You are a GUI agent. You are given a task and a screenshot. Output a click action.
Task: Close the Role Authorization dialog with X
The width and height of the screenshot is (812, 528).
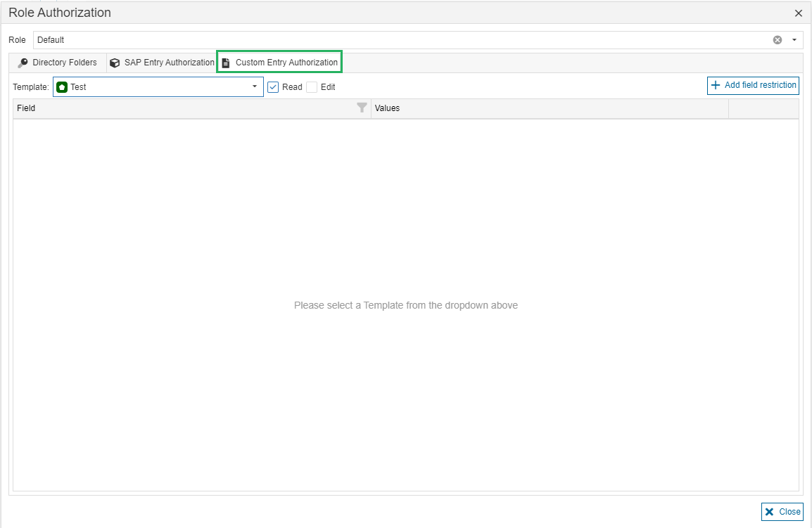tap(799, 13)
